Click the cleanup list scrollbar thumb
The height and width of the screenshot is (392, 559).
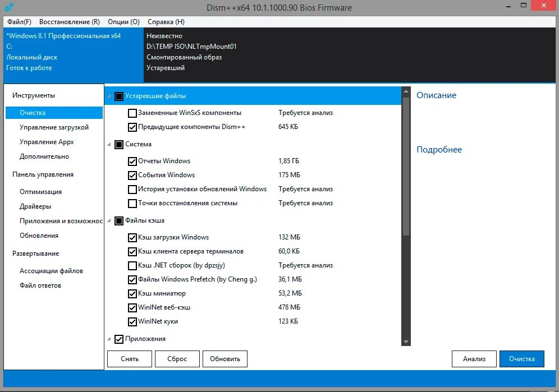pos(406,165)
